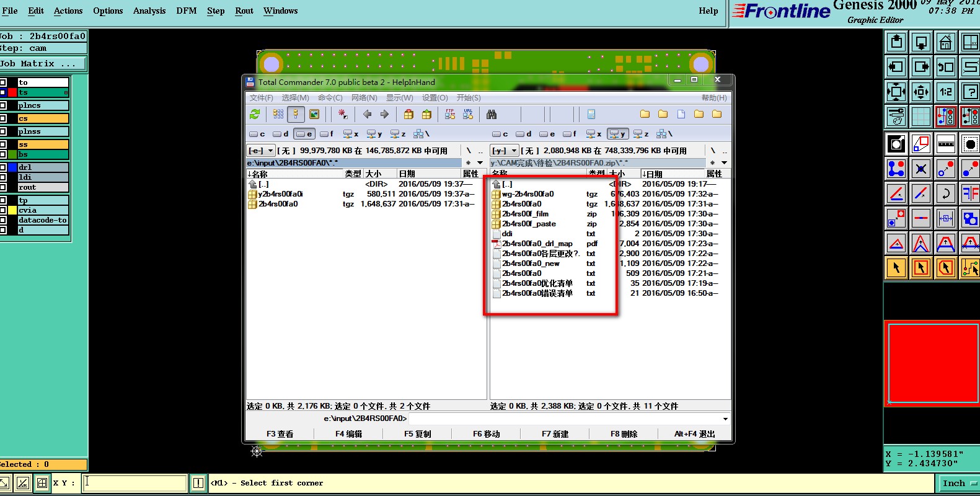The image size is (980, 496).
Task: Click the pan right arrow icon
Action: pyautogui.click(x=921, y=67)
